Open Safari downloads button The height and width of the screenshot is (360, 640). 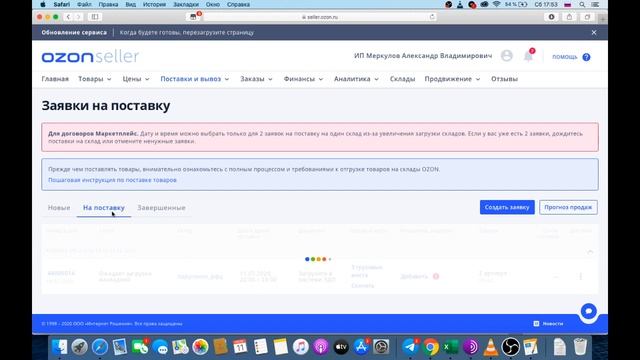[x=551, y=17]
